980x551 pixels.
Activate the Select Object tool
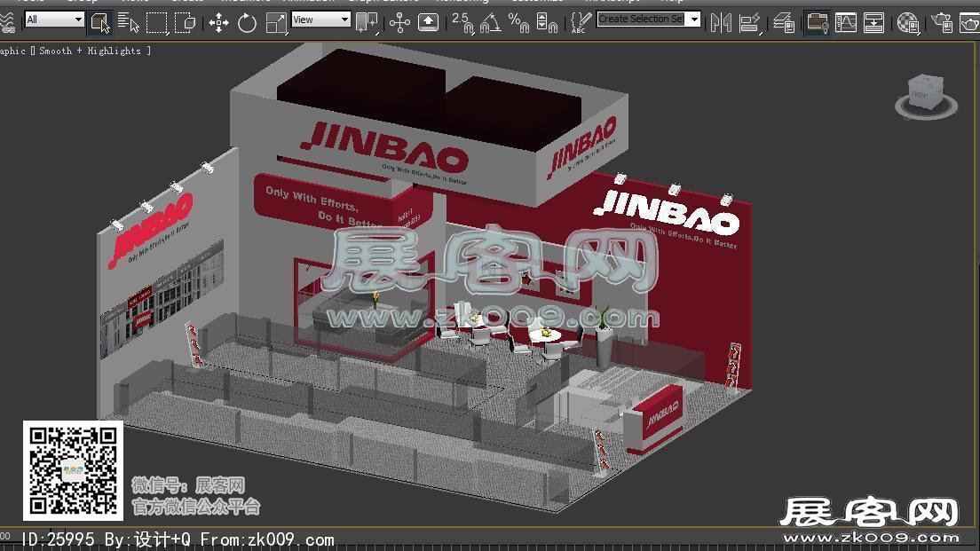tap(100, 23)
